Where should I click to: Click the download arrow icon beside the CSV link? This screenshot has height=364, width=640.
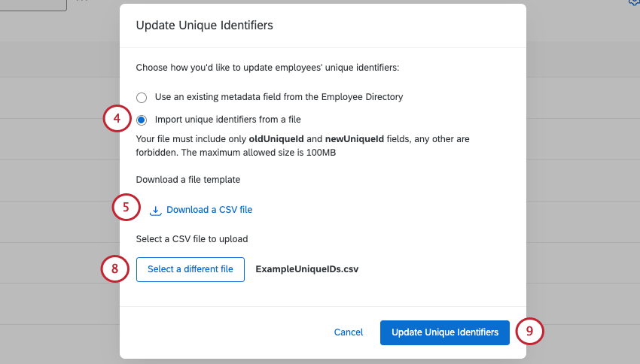coord(156,211)
